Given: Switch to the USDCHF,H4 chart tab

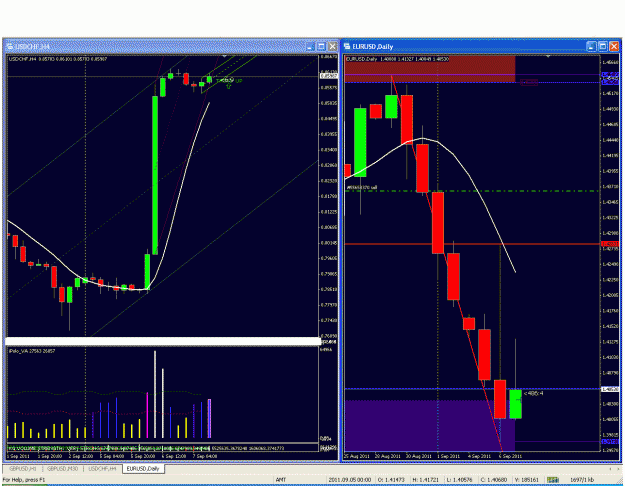Looking at the screenshot, I should [x=102, y=469].
